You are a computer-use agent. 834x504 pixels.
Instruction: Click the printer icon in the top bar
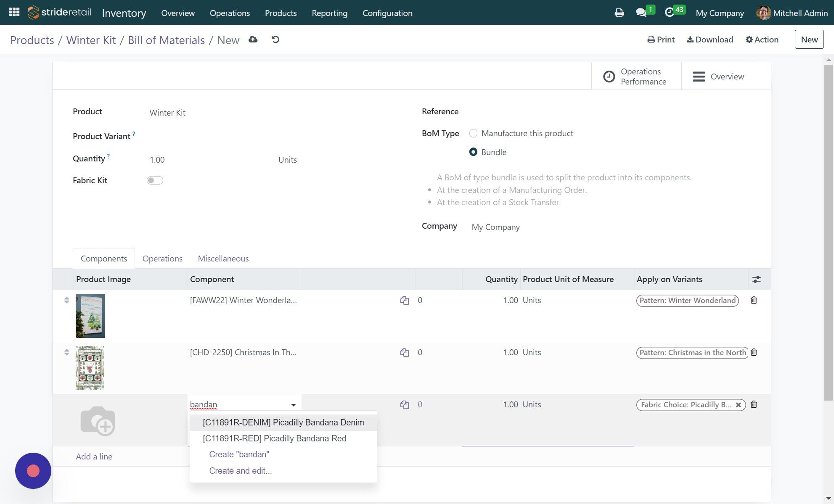[x=619, y=13]
